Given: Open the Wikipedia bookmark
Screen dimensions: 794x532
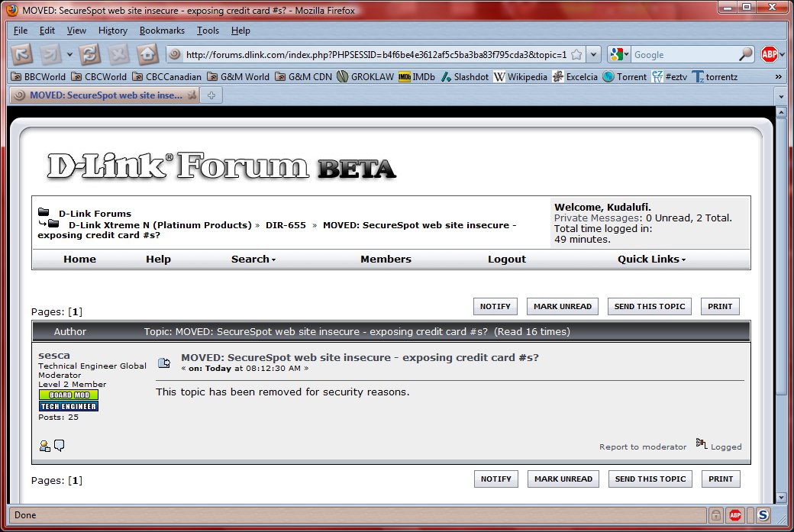Looking at the screenshot, I should point(521,77).
